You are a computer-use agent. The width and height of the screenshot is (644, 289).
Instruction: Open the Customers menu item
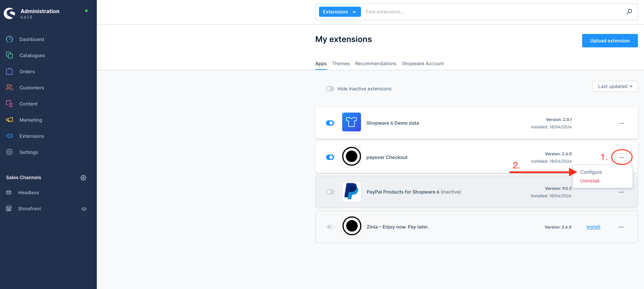click(32, 88)
